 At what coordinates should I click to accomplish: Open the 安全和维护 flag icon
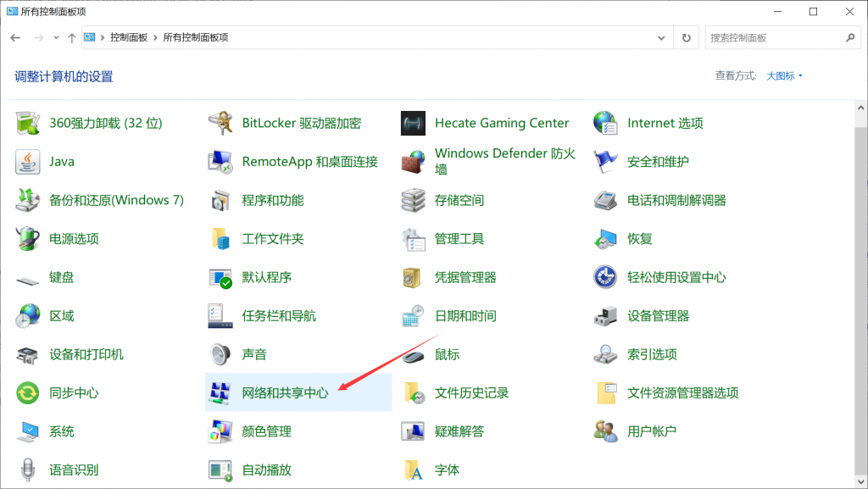pos(605,162)
